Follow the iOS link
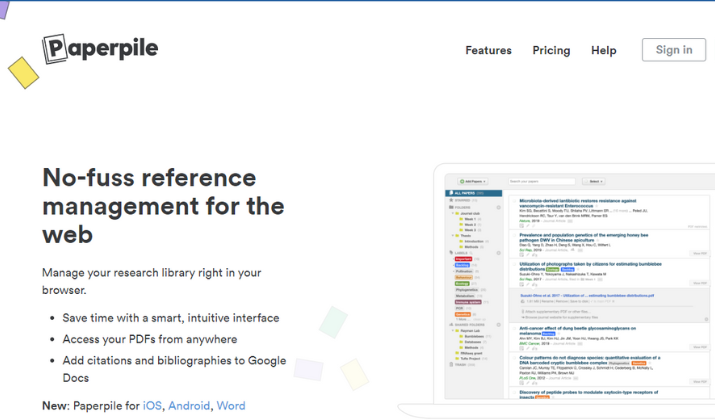The height and width of the screenshot is (420, 715). 152,405
